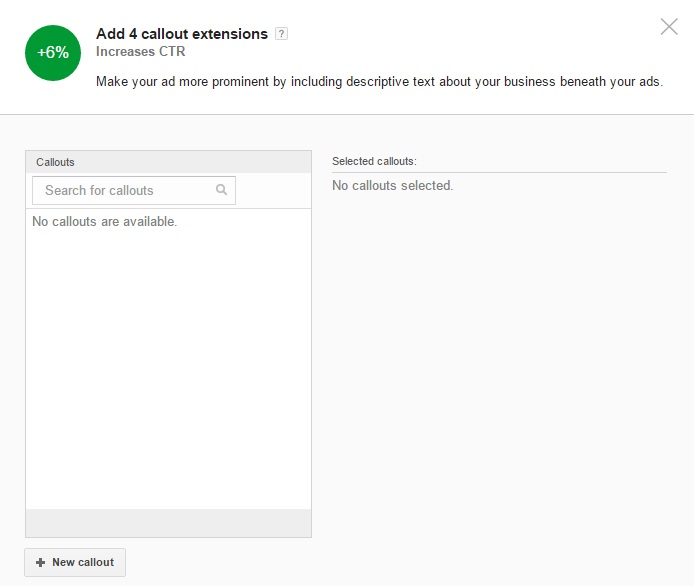Click the Add 4 callout extensions heading
Image resolution: width=694 pixels, height=586 pixels.
tap(182, 34)
